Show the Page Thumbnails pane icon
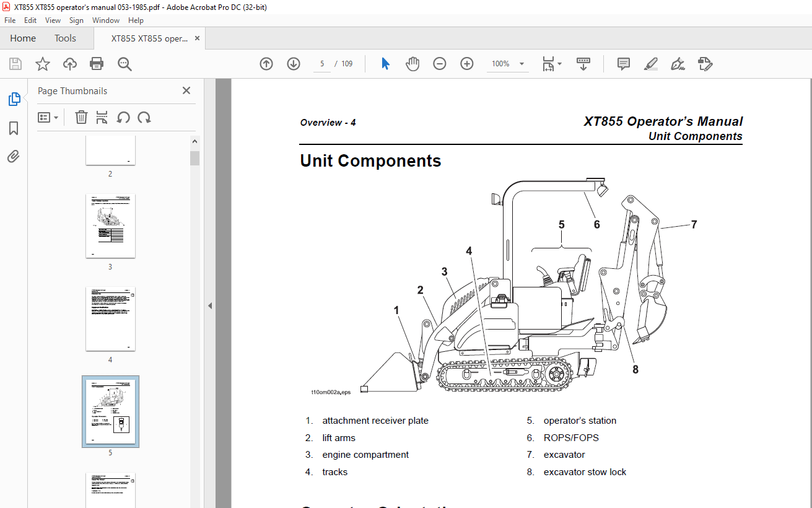Viewport: 812px width, 508px height. coord(14,99)
